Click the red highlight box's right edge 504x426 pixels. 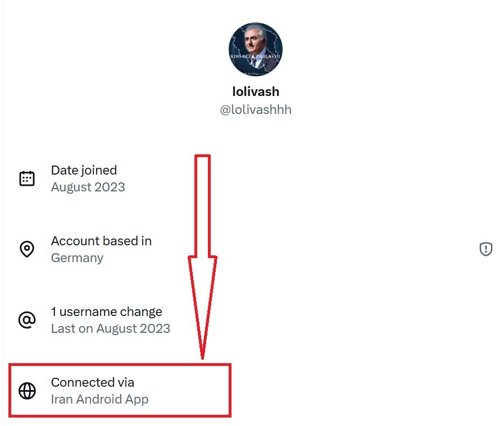pyautogui.click(x=230, y=391)
